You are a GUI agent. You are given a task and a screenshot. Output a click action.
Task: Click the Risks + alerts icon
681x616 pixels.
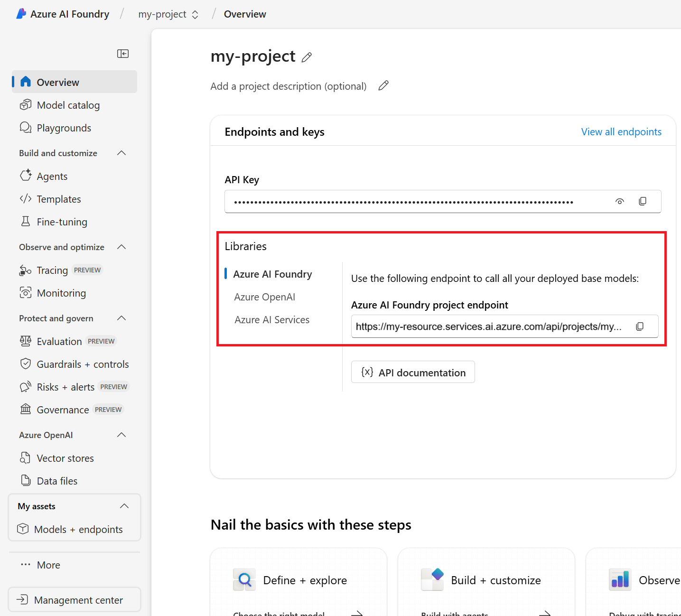point(26,386)
